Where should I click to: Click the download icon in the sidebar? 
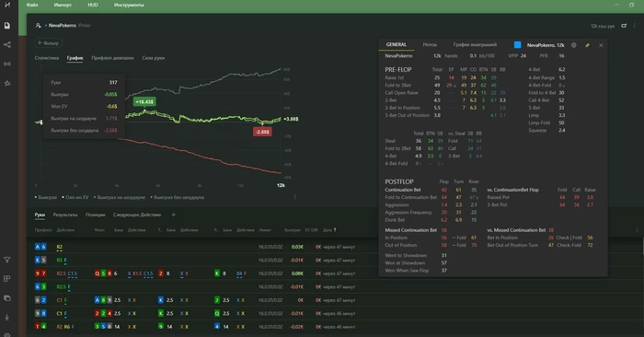pos(7,317)
